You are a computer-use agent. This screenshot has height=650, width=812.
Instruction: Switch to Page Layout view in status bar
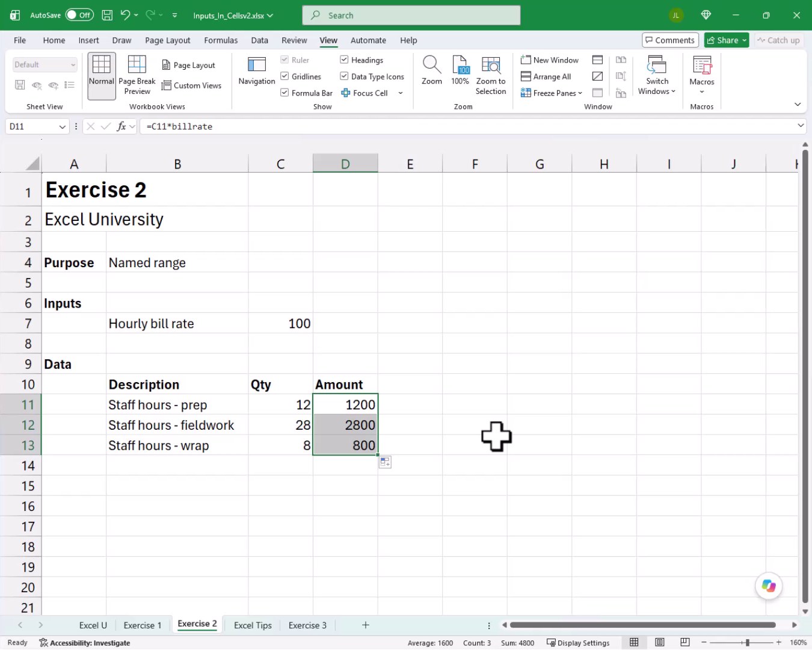(660, 643)
